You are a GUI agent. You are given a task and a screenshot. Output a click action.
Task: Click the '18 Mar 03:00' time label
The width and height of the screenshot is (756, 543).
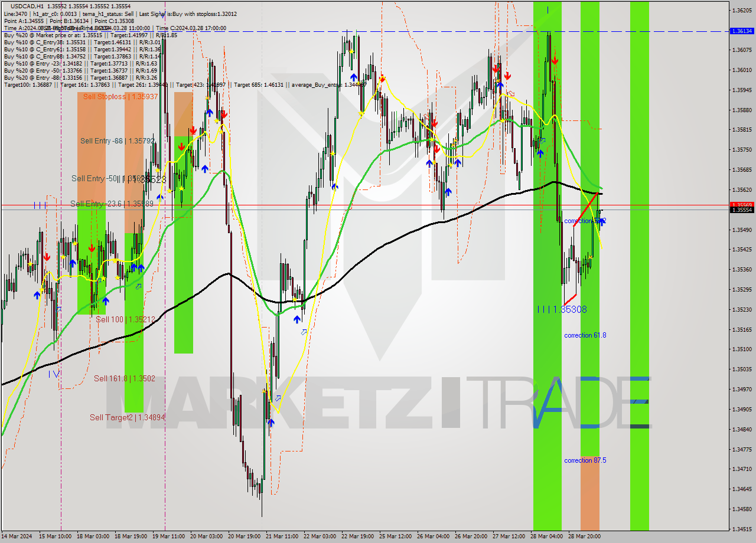click(93, 537)
